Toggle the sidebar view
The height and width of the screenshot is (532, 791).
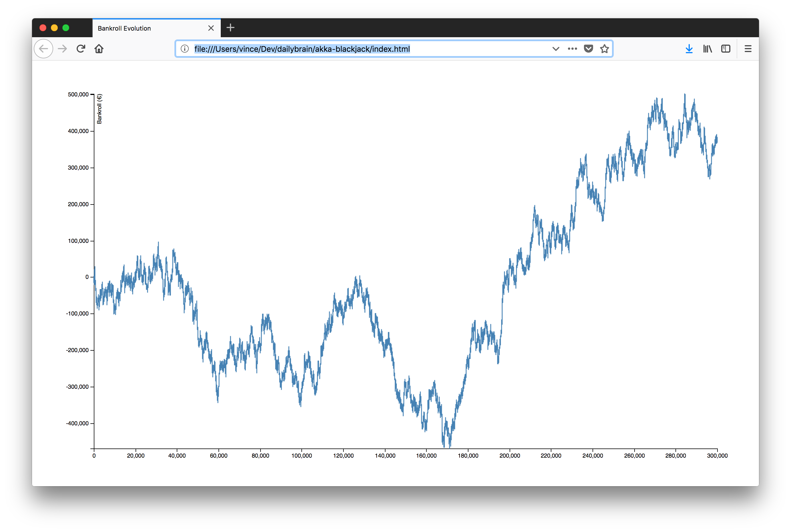726,49
